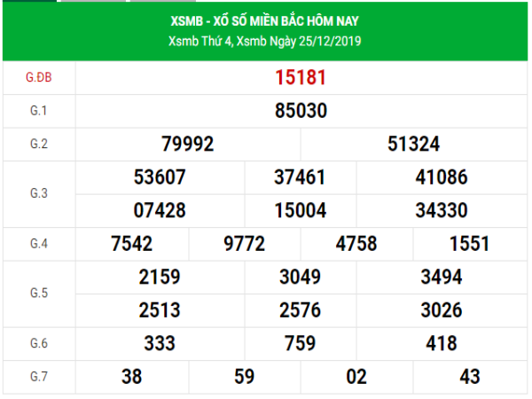Click the special prize number 15181

pos(301,78)
